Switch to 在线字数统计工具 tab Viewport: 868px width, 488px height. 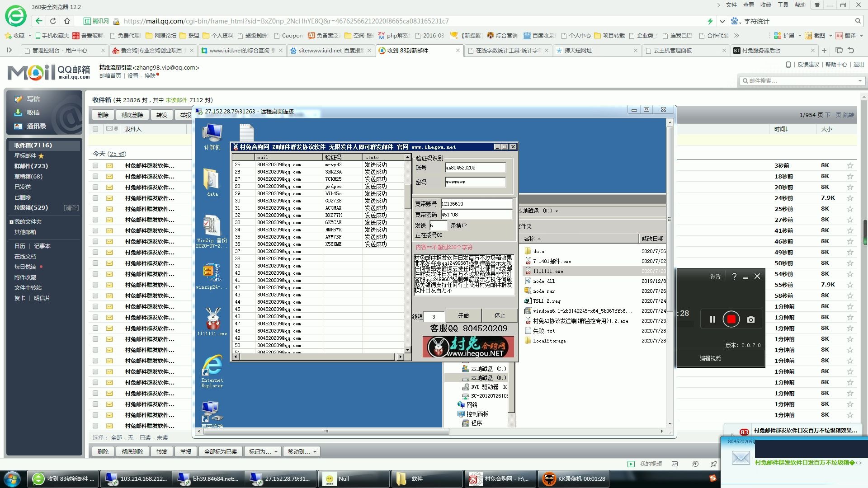[508, 51]
